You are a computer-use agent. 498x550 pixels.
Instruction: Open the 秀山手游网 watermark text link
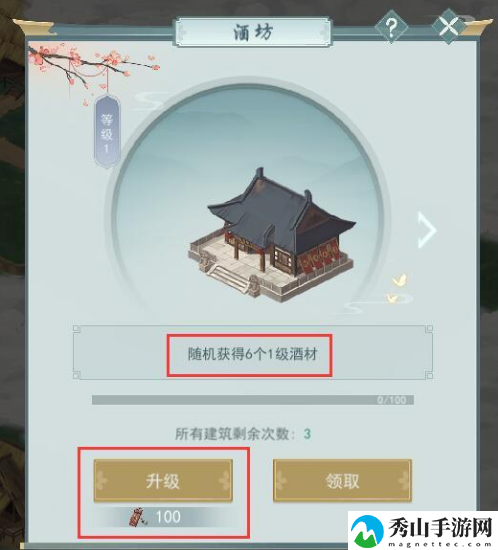pyautogui.click(x=440, y=527)
